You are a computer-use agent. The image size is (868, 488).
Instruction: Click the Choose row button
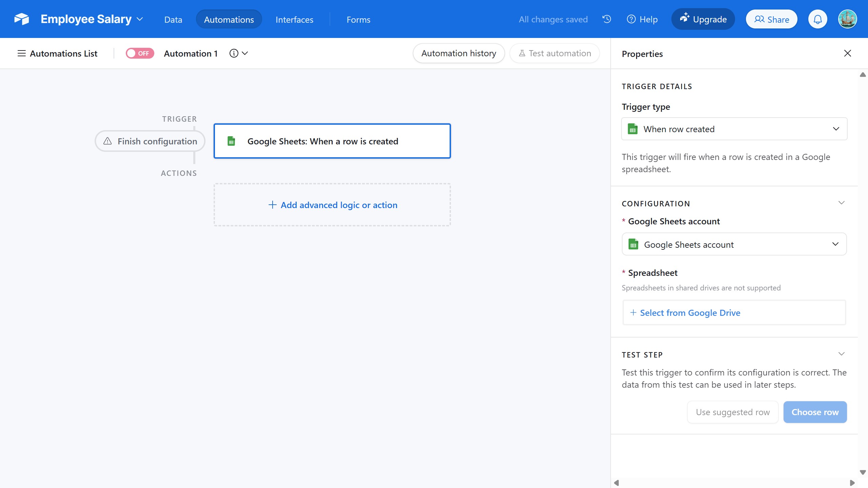pyautogui.click(x=815, y=412)
